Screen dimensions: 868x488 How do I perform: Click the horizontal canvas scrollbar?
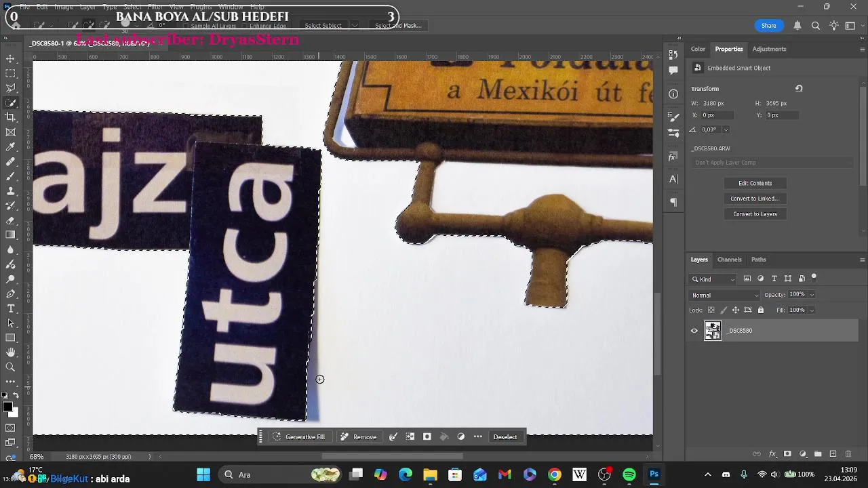tap(392, 456)
